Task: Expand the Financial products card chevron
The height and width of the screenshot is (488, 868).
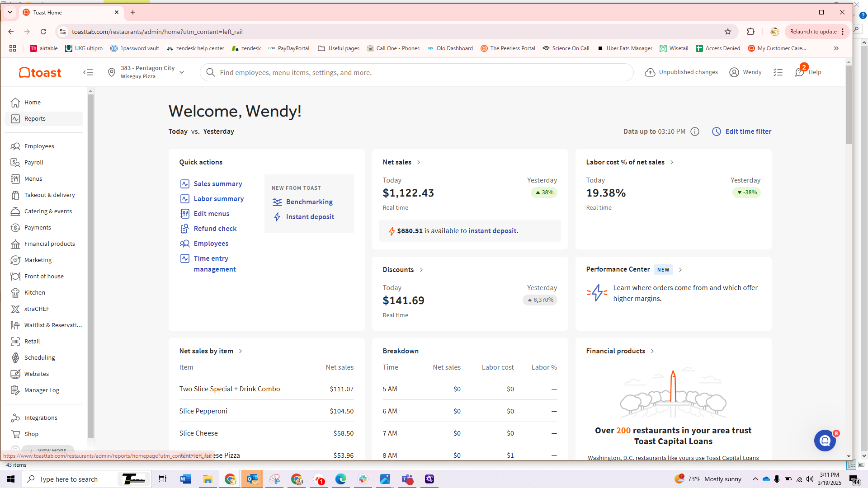Action: [652, 351]
